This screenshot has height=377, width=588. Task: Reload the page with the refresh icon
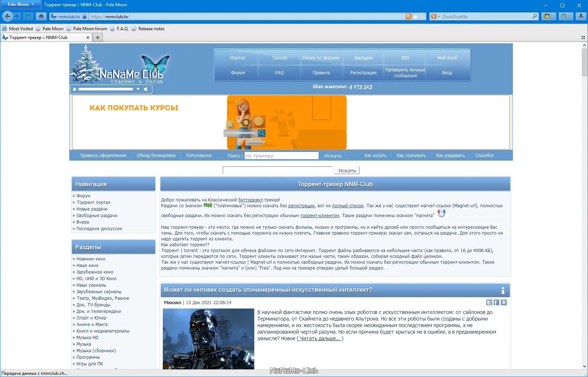click(28, 16)
